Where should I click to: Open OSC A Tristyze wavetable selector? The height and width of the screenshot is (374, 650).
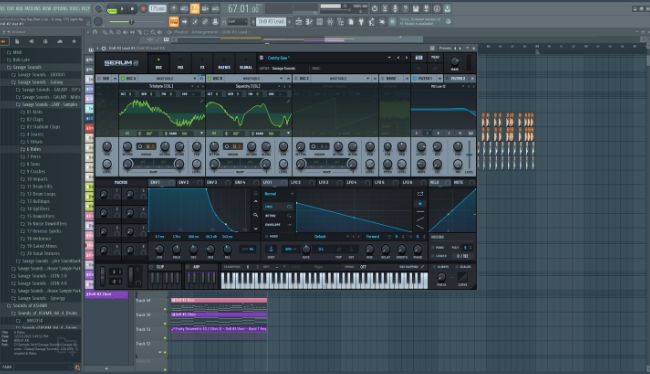(162, 86)
